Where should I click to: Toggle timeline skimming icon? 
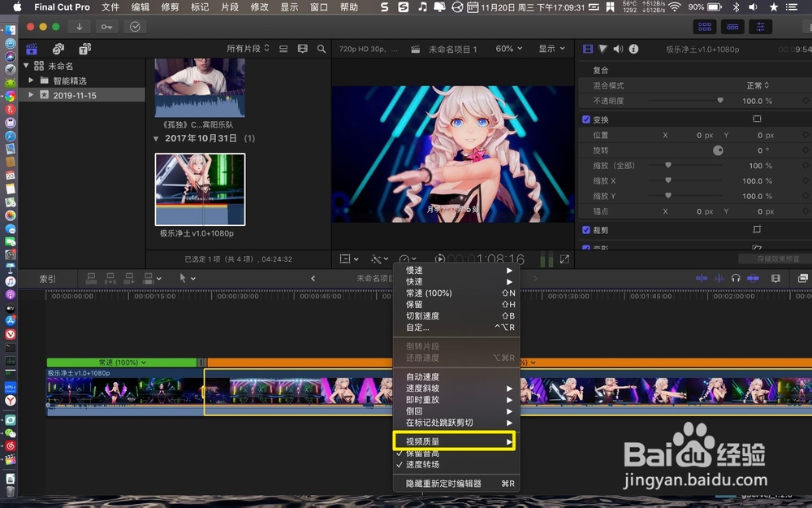pos(702,278)
